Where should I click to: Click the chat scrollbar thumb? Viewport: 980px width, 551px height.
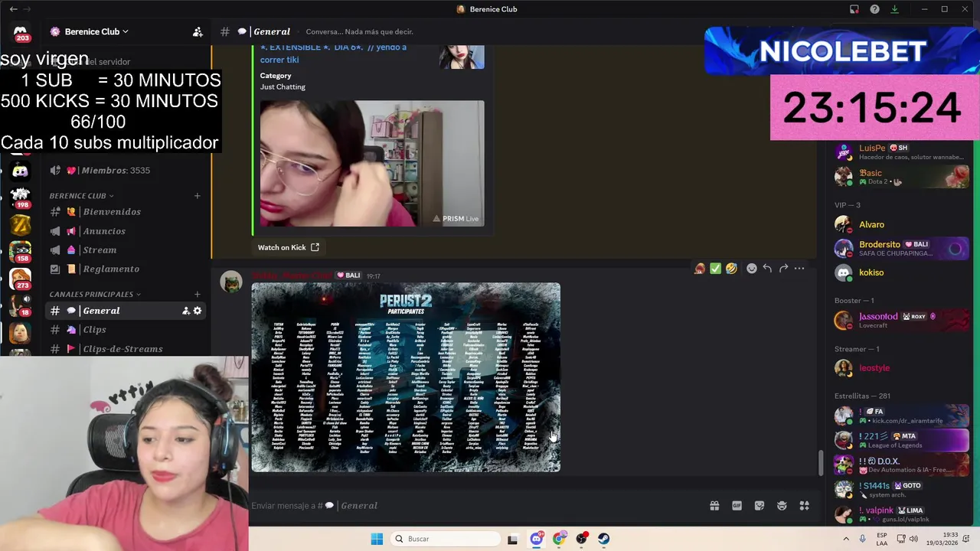pos(821,462)
